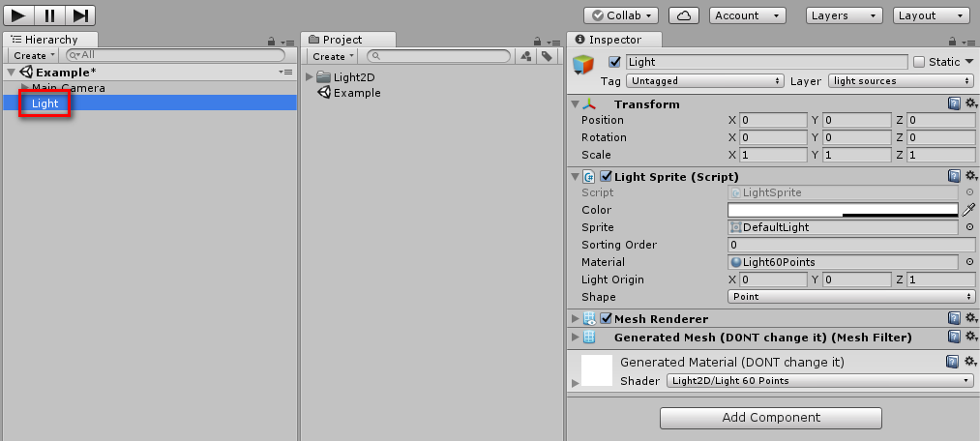Click the Position X field
The image size is (980, 441).
pos(773,120)
